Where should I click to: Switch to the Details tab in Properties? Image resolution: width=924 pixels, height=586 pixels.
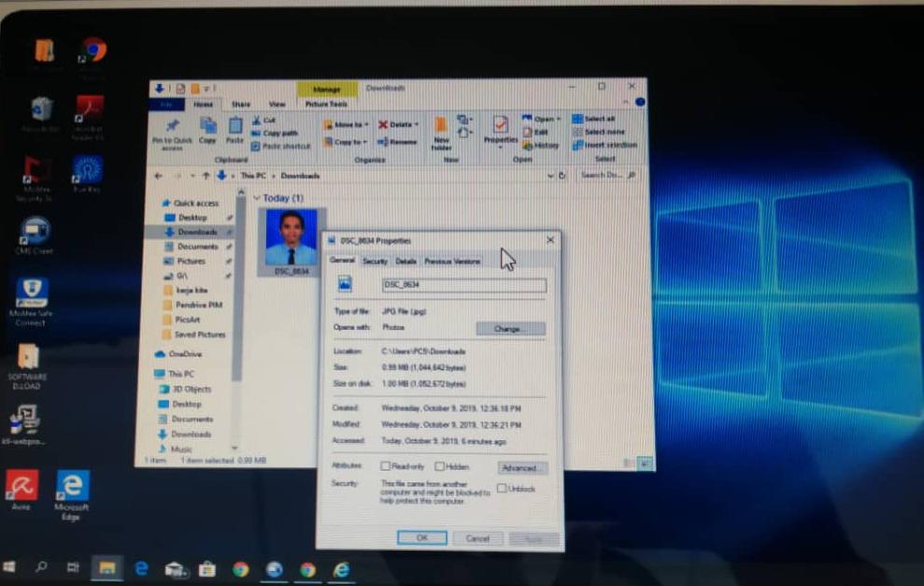coord(405,262)
